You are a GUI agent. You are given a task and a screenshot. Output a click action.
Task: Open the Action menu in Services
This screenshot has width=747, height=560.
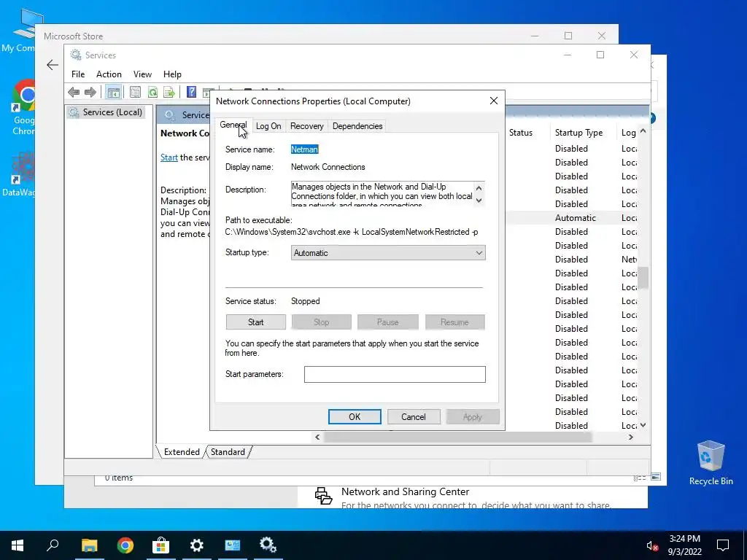109,74
